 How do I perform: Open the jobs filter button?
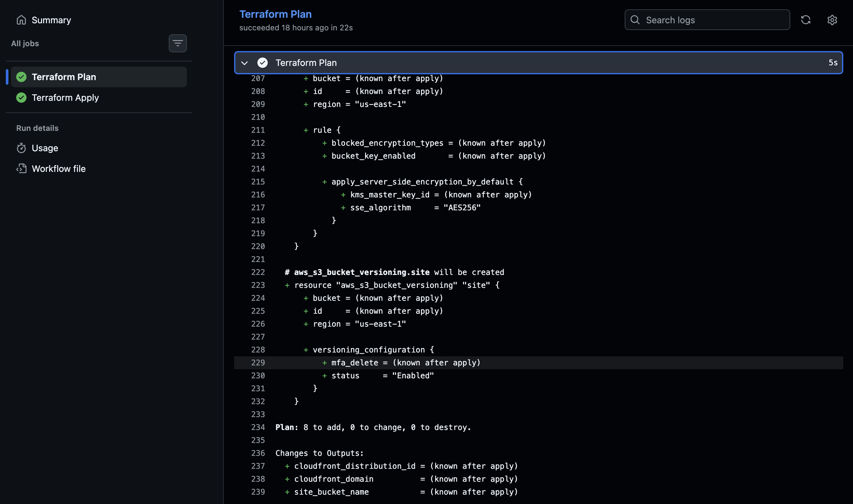click(178, 43)
